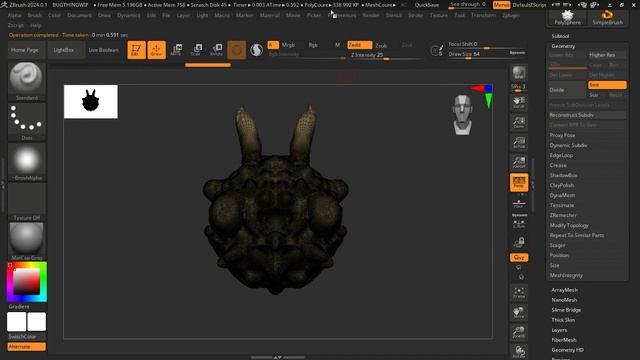Open the Material menu
Image resolution: width=640 pixels, height=360 pixels.
click(270, 15)
